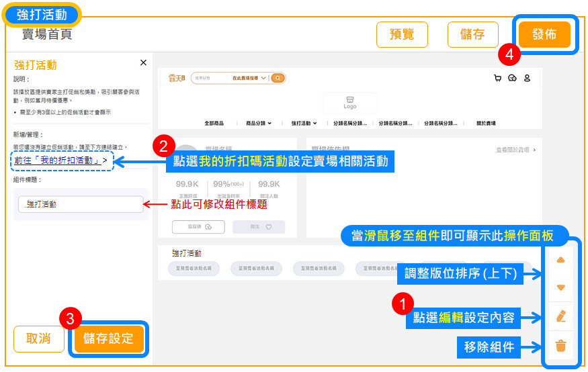This screenshot has width=588, height=372.
Task: Select the 全部商品 navigation tab
Action: (x=216, y=124)
